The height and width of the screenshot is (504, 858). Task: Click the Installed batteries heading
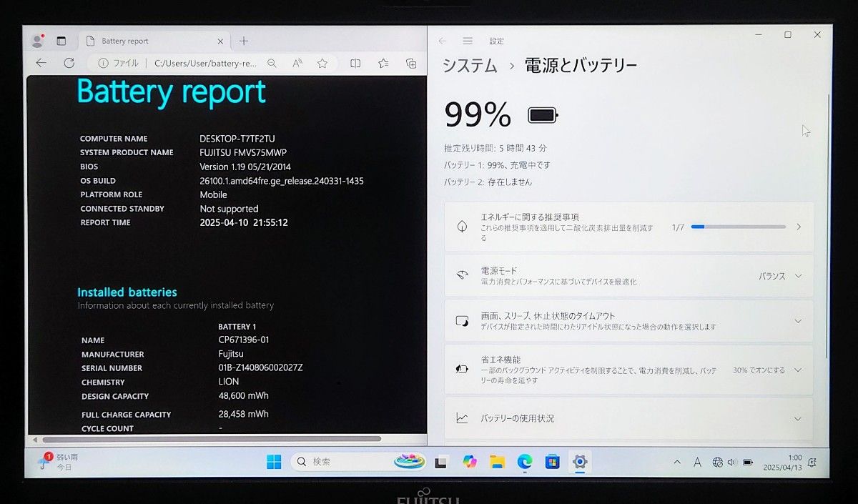(x=127, y=292)
